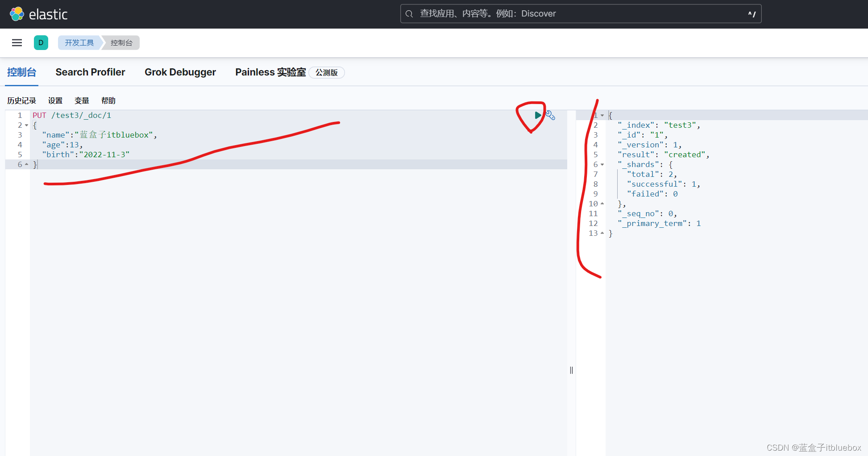The width and height of the screenshot is (868, 456).
Task: Open the request options wrench icon
Action: [551, 115]
